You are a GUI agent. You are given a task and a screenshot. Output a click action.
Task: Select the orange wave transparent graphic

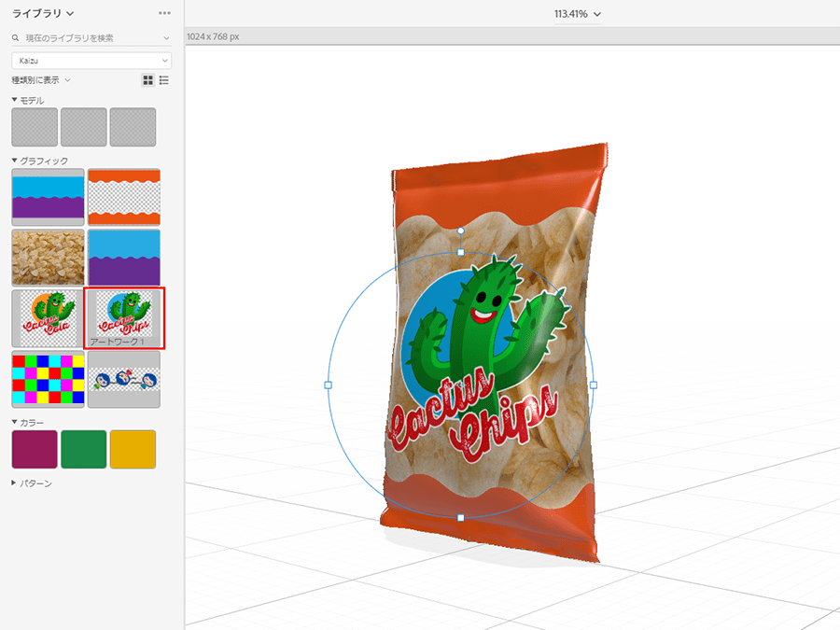pyautogui.click(x=124, y=197)
